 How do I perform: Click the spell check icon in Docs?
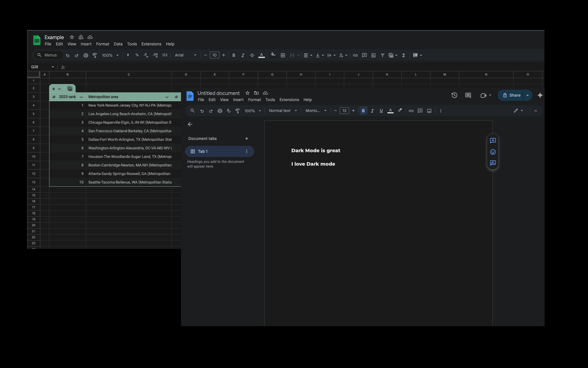(x=228, y=111)
